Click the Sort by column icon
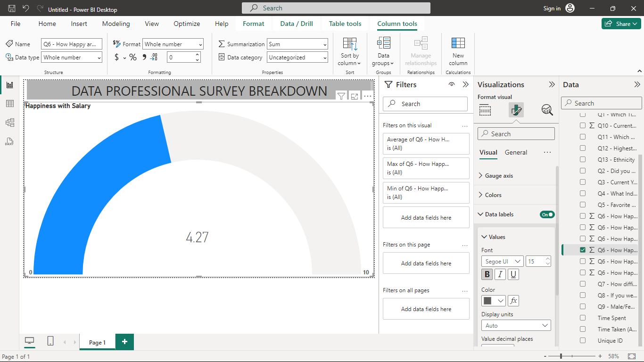The height and width of the screenshot is (362, 644). tap(350, 44)
